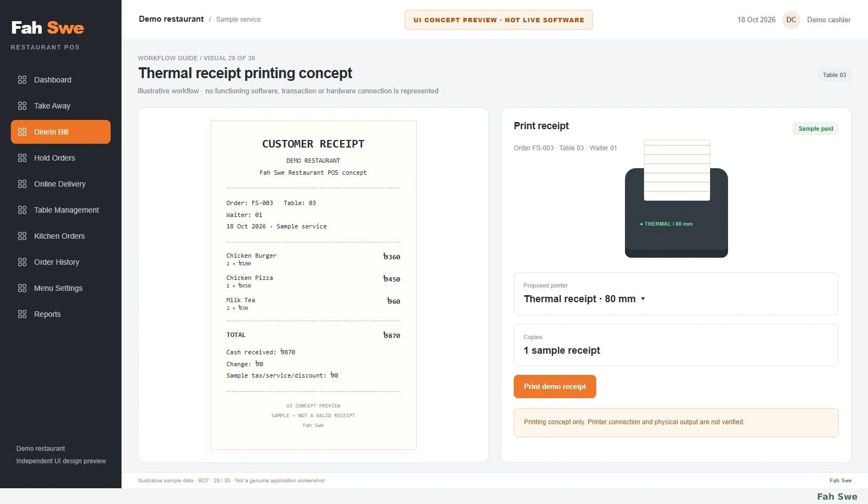Expand the Thermal receipt 80 mm dropdown arrow
868x504 pixels.
click(x=643, y=299)
